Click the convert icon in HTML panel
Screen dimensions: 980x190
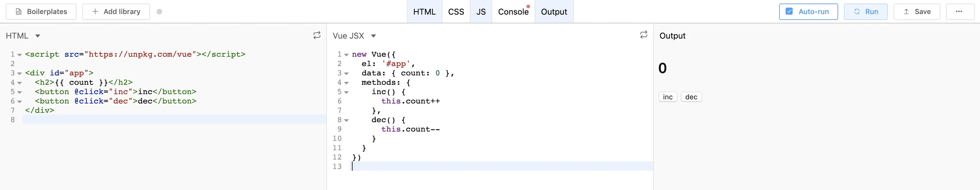click(317, 35)
